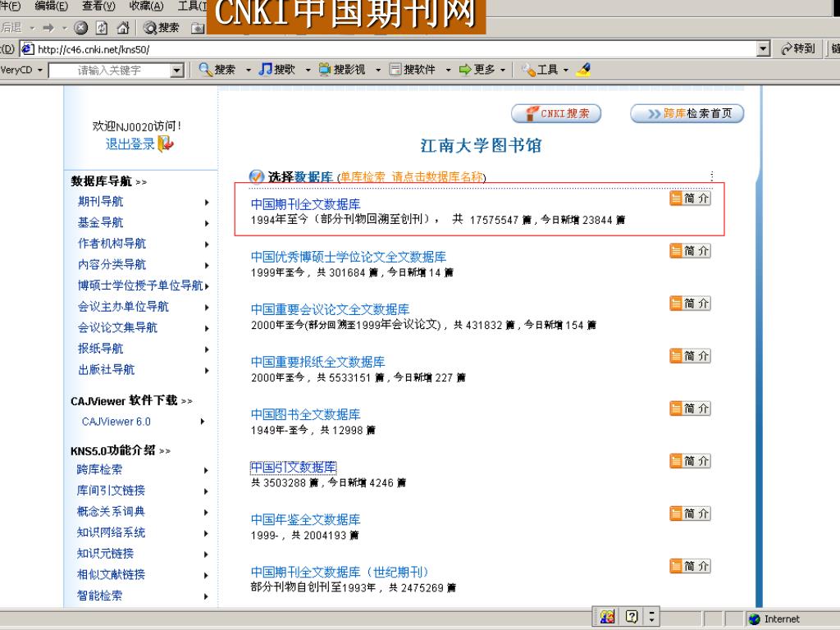Screen dimensions: 840x630
Task: Open 中国引文数据库 link
Action: [x=293, y=467]
